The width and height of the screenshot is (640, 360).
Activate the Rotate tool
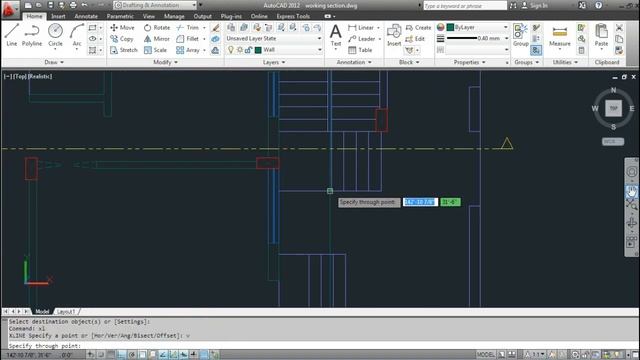[157, 27]
